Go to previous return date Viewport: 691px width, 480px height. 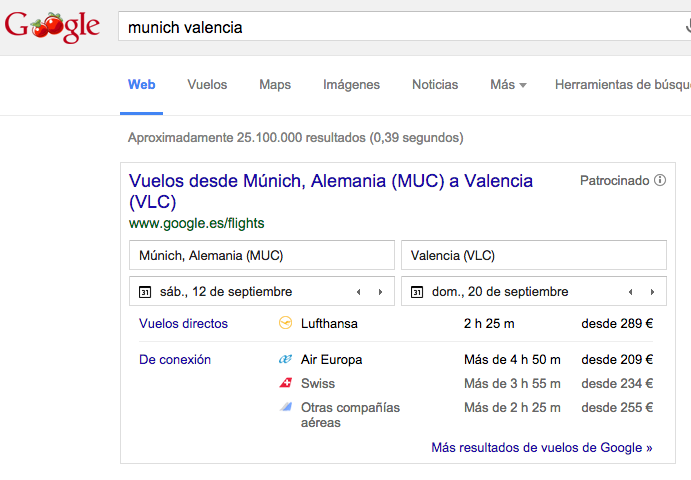[631, 292]
